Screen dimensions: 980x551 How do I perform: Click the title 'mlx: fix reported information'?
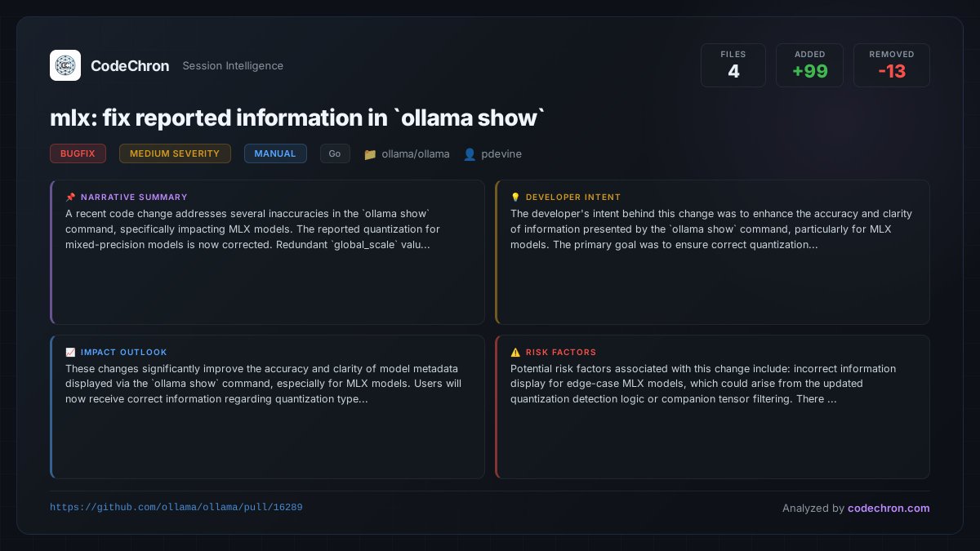coord(297,118)
